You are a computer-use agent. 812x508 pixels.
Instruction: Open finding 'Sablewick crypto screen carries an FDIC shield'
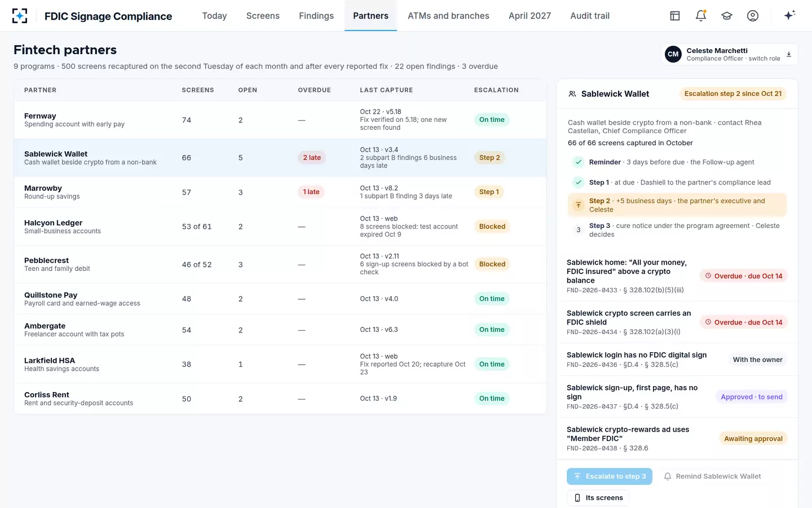pyautogui.click(x=677, y=322)
